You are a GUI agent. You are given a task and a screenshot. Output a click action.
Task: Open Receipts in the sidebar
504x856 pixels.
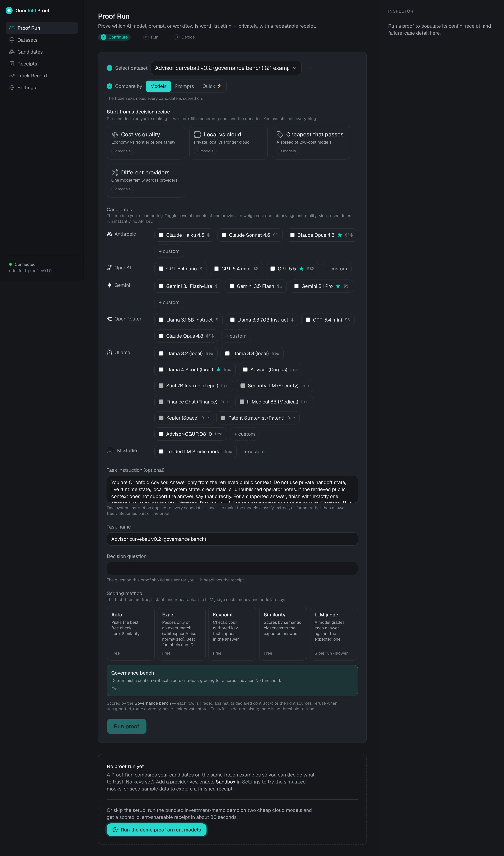42,64
